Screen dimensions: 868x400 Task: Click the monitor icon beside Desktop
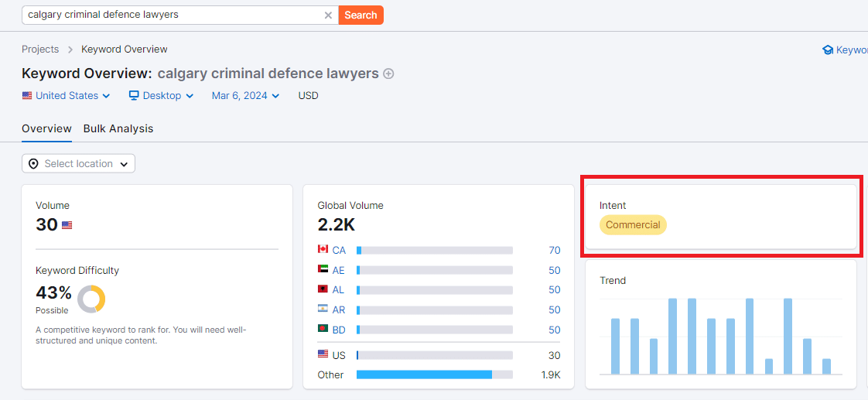pyautogui.click(x=133, y=95)
